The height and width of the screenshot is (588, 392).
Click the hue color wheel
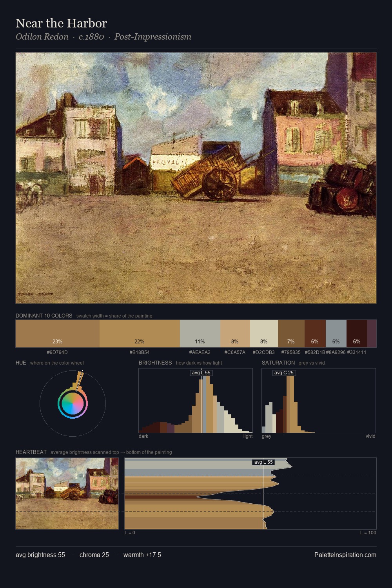point(73,403)
